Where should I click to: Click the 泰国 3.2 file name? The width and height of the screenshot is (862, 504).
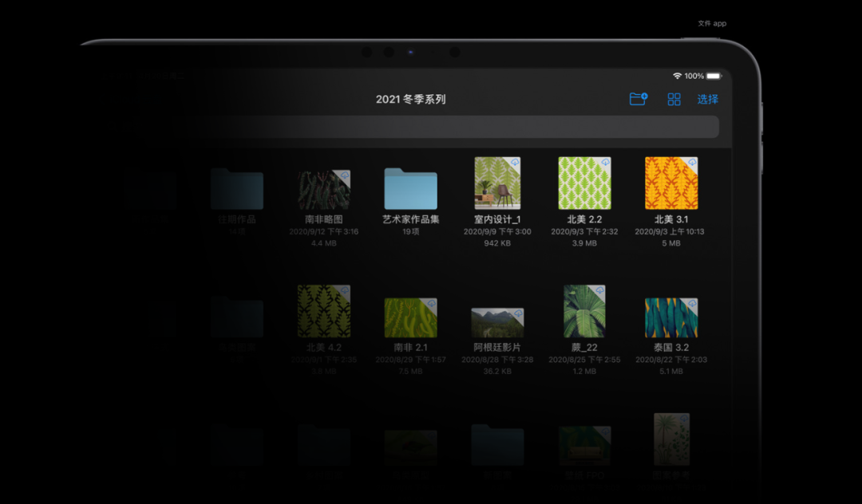pyautogui.click(x=671, y=347)
